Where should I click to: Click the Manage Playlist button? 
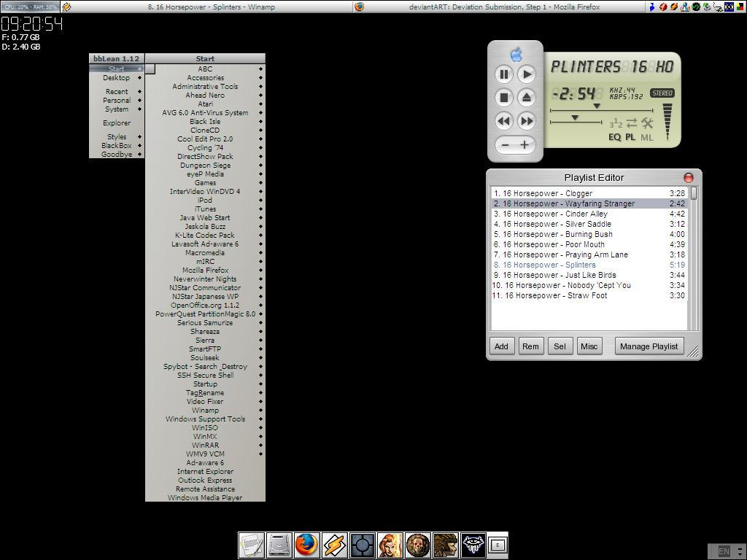(x=649, y=346)
